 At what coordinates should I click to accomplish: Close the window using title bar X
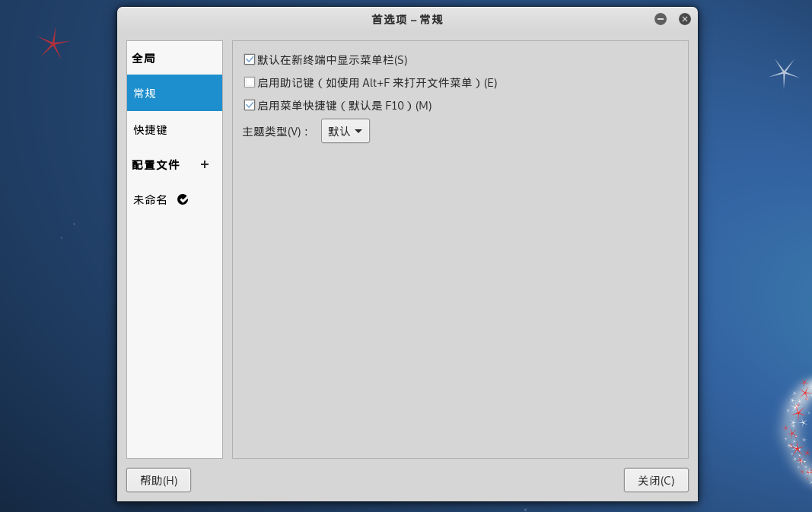pyautogui.click(x=685, y=19)
